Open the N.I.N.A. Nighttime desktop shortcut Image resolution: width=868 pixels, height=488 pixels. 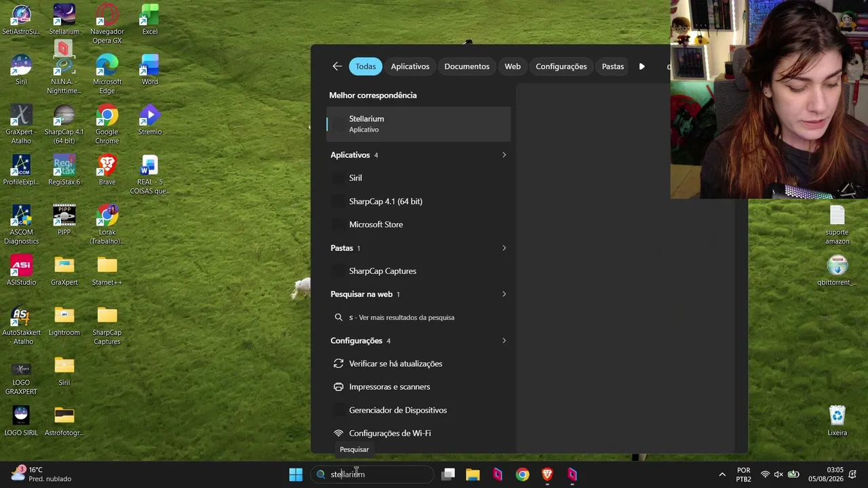64,75
